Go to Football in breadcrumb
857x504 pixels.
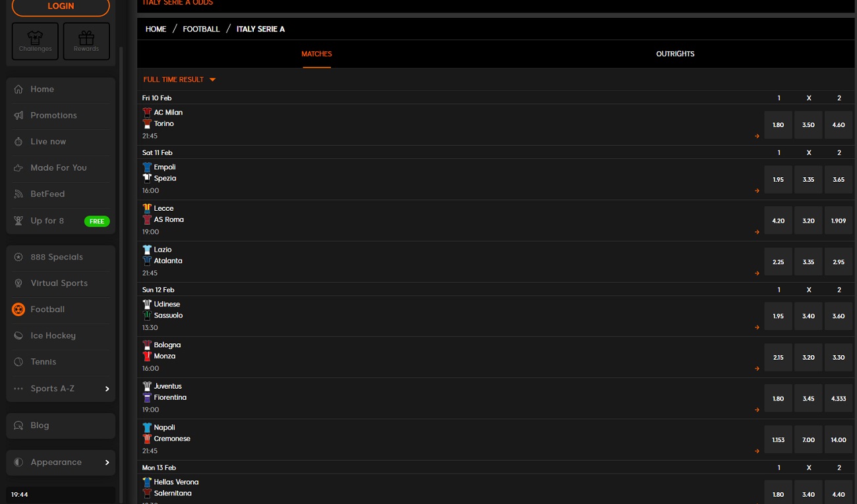click(201, 29)
